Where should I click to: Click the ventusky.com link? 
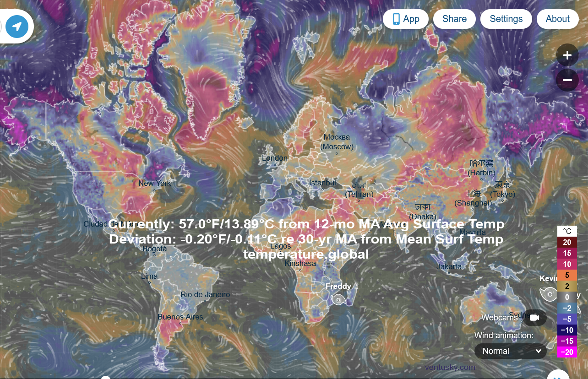click(450, 367)
